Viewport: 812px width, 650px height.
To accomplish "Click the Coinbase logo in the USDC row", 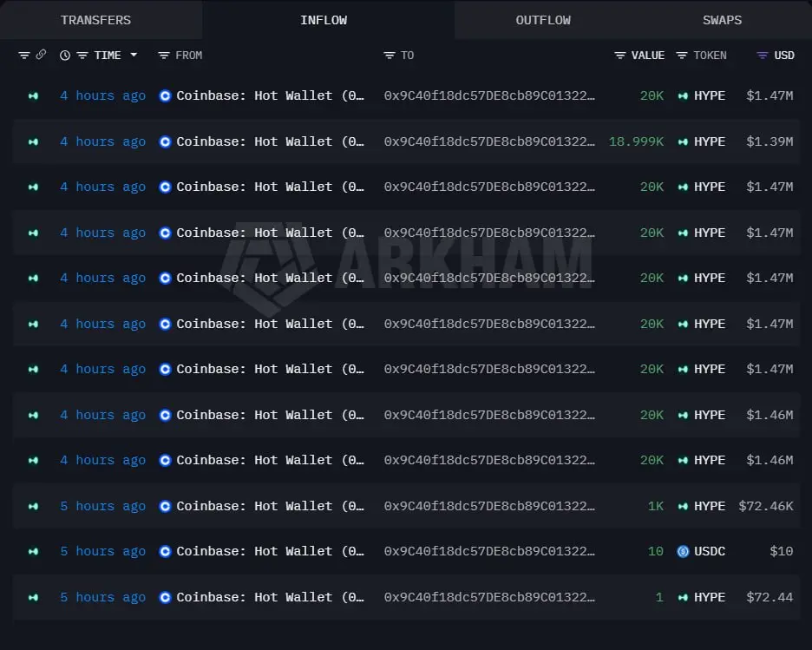I will [x=165, y=552].
